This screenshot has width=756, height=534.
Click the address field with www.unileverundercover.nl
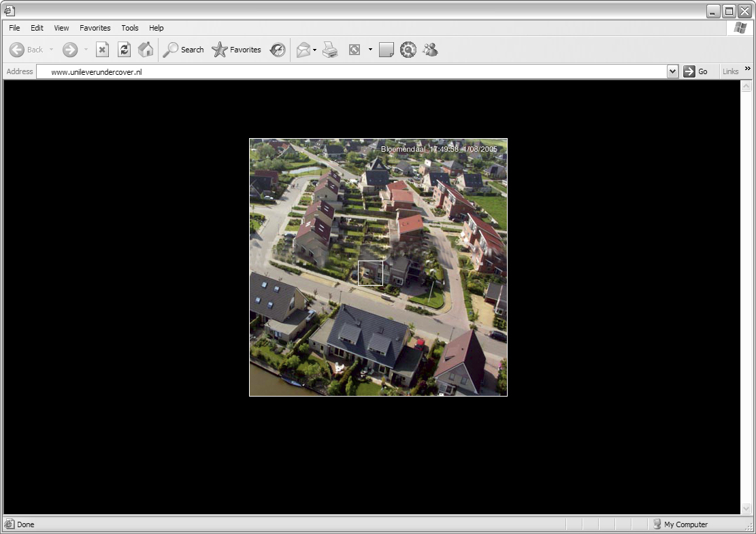(352, 72)
